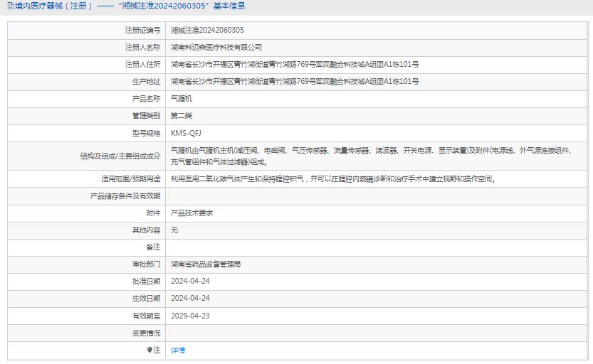Click the 注册人名称 label
The width and height of the screenshot is (593, 364).
pyautogui.click(x=142, y=47)
